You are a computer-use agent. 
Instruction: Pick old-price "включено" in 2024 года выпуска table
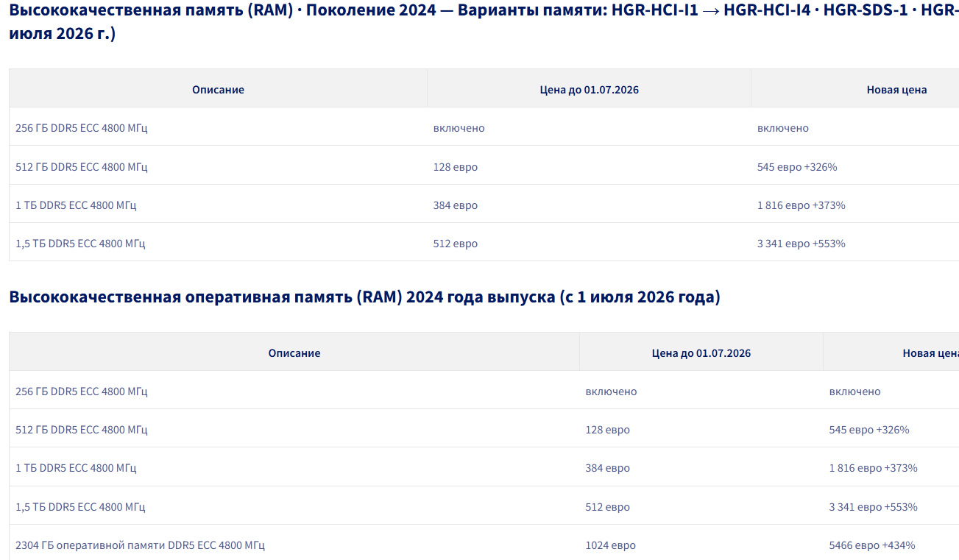coord(612,391)
